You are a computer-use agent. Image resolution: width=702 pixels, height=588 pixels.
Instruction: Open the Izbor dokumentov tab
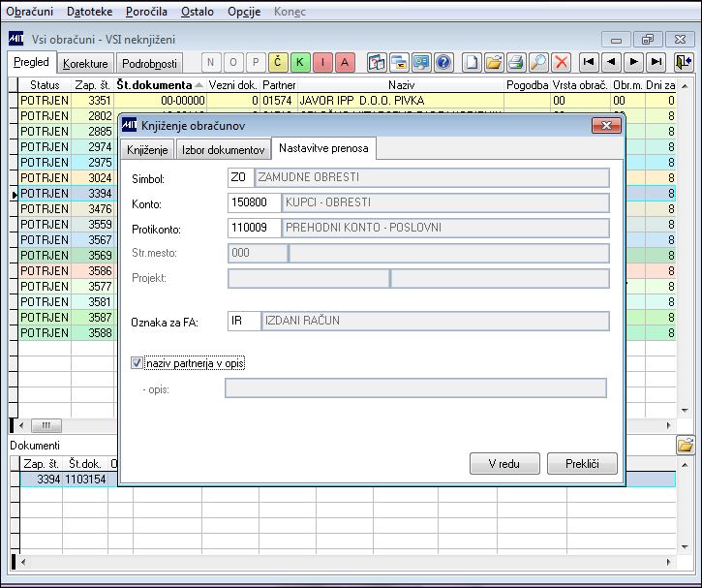pos(223,149)
